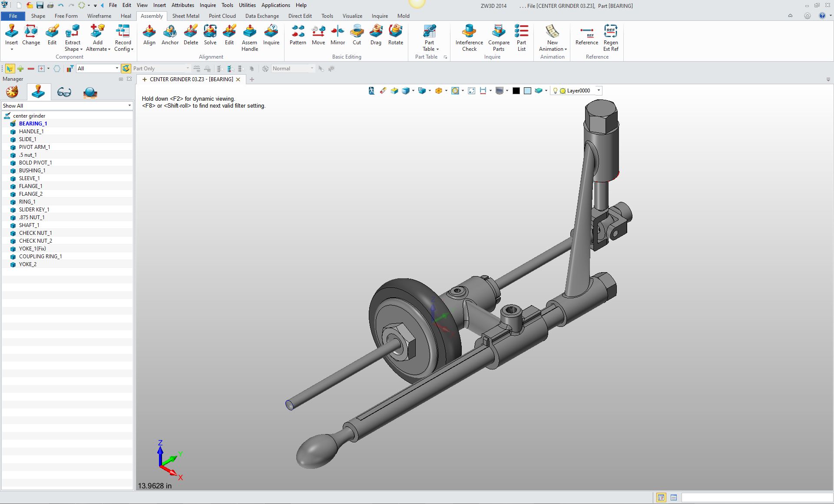Viewport: 834px width, 504px height.
Task: Open the Layer0000 dropdown list
Action: 599,91
